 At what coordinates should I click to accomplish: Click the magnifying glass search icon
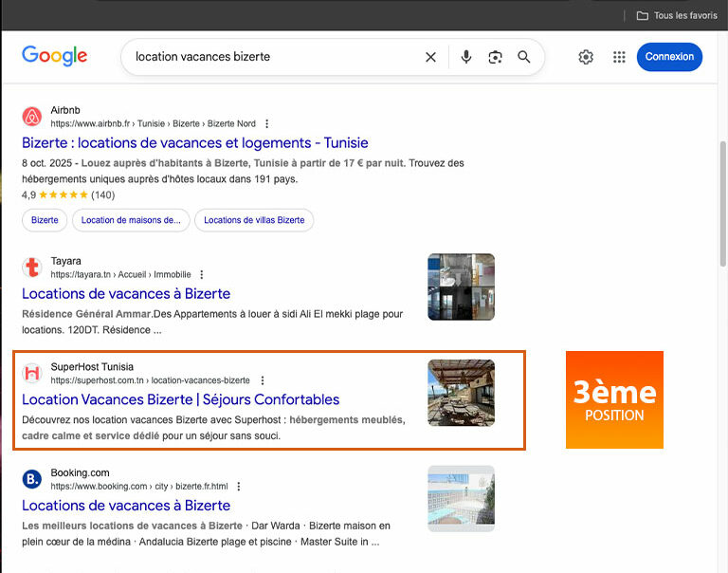coord(524,57)
